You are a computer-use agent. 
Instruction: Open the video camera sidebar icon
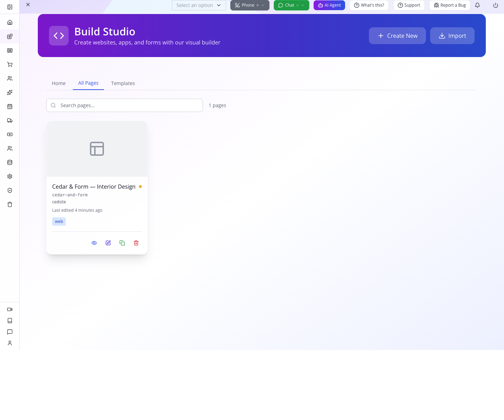pos(10,309)
